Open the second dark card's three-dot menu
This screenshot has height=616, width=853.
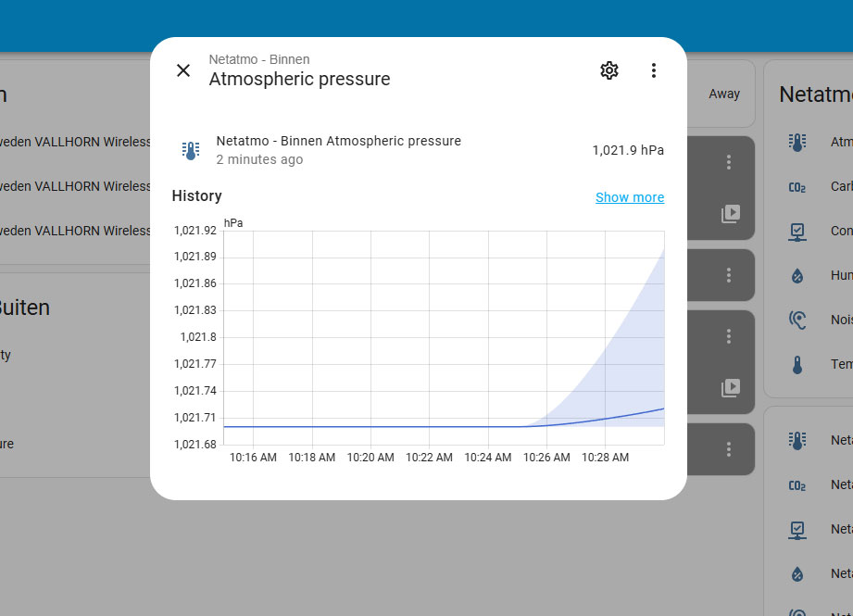coord(728,275)
